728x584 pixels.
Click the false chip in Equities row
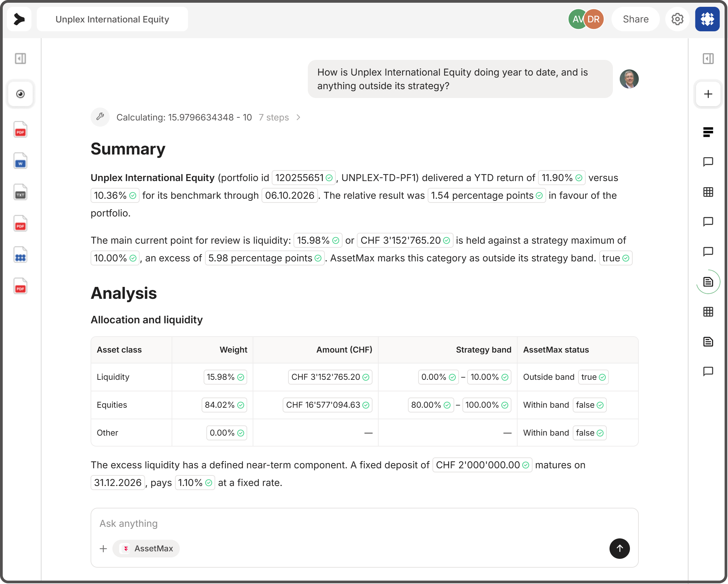[x=590, y=405]
